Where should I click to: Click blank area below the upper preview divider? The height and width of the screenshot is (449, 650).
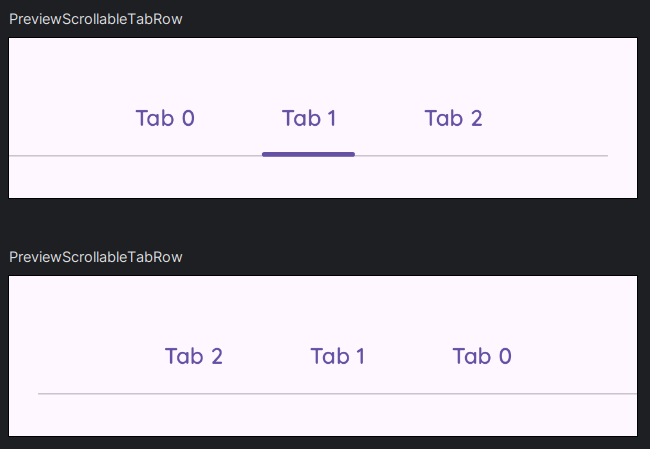click(320, 178)
